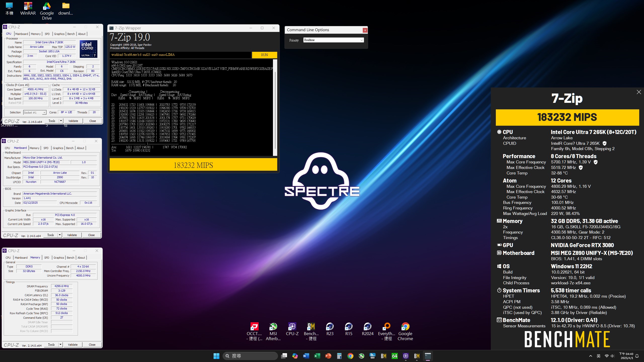Screen dimensions: 644x362
Task: Switch to CPU-Z purple taskbar icon
Action: coord(406,356)
